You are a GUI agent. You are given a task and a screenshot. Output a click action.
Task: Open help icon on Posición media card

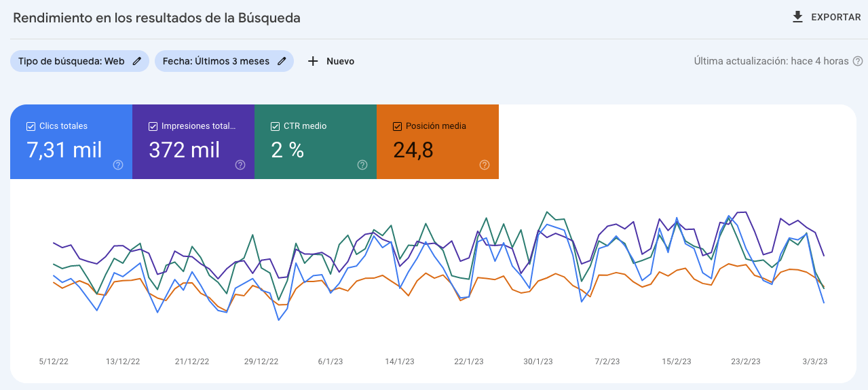tap(485, 165)
